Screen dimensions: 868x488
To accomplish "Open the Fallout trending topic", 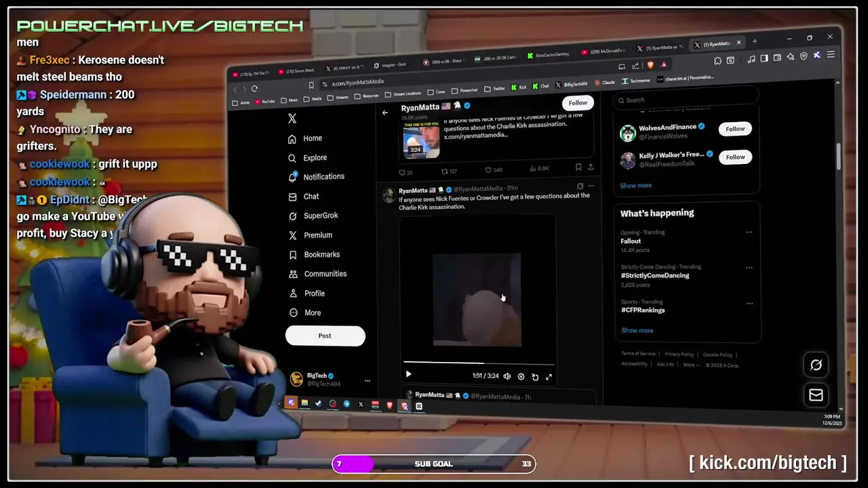I will [x=631, y=241].
